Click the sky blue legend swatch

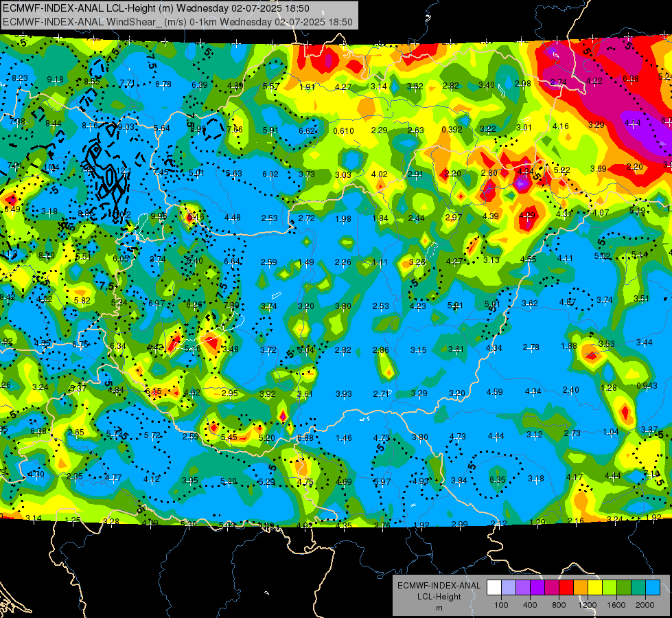[x=653, y=588]
